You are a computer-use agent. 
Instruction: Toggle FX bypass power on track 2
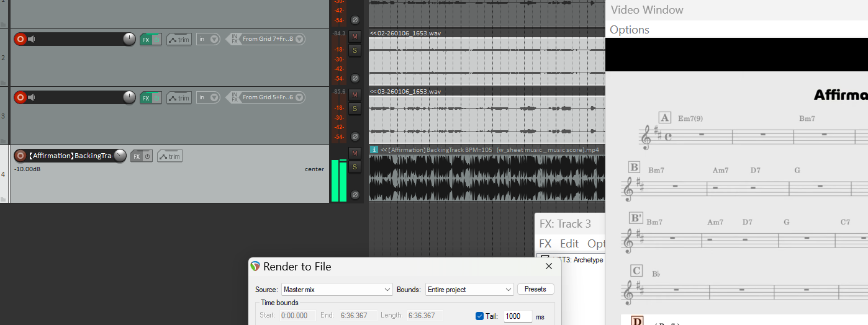157,39
